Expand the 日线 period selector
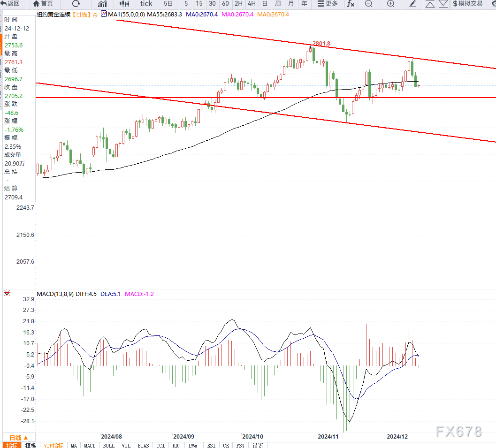 [x=19, y=438]
